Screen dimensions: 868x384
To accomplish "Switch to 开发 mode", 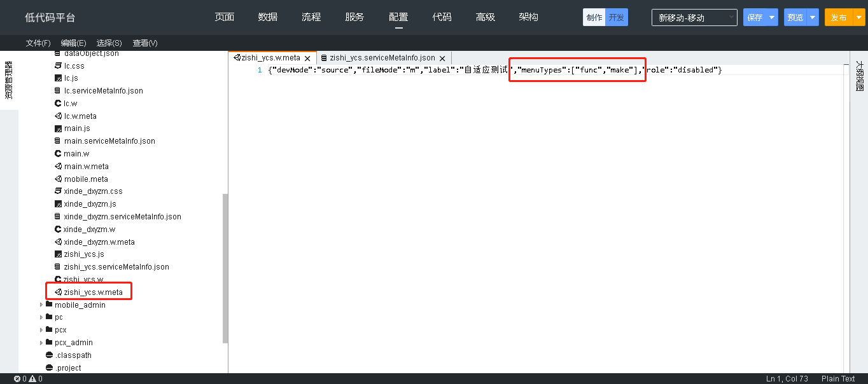I will [x=616, y=18].
